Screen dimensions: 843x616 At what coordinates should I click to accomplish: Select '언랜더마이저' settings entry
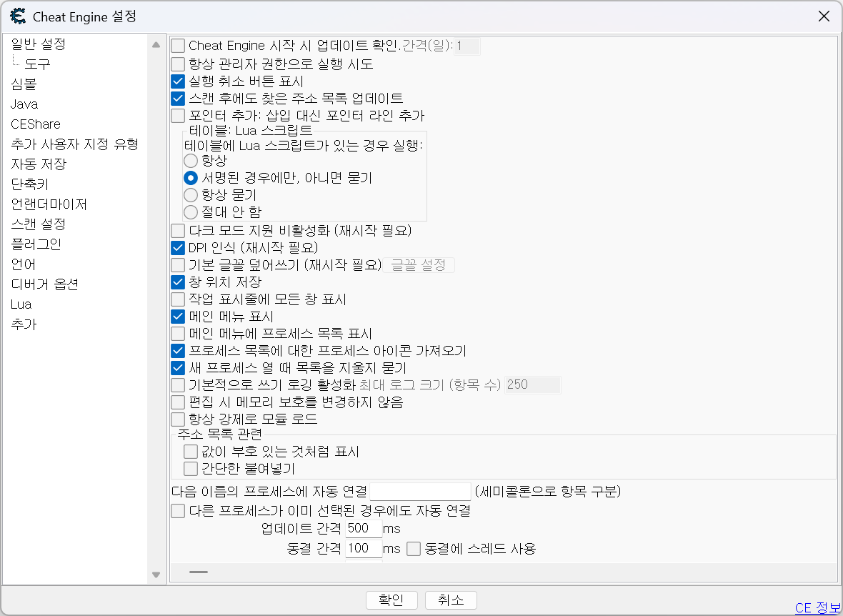[x=49, y=204]
